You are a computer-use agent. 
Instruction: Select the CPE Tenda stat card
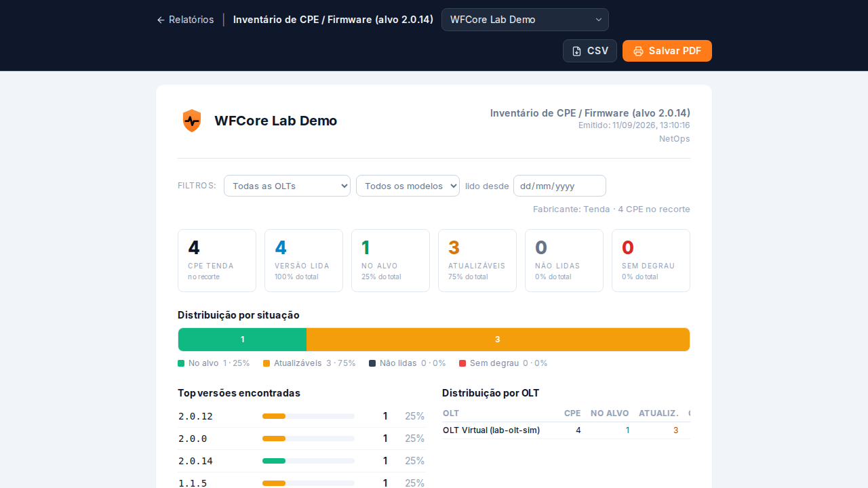217,260
